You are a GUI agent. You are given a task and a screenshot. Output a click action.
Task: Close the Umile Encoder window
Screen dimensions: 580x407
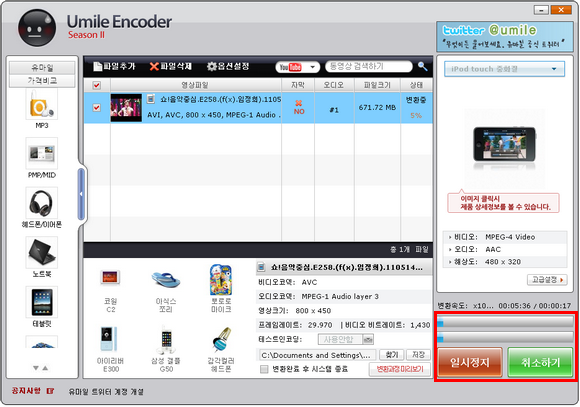click(561, 10)
